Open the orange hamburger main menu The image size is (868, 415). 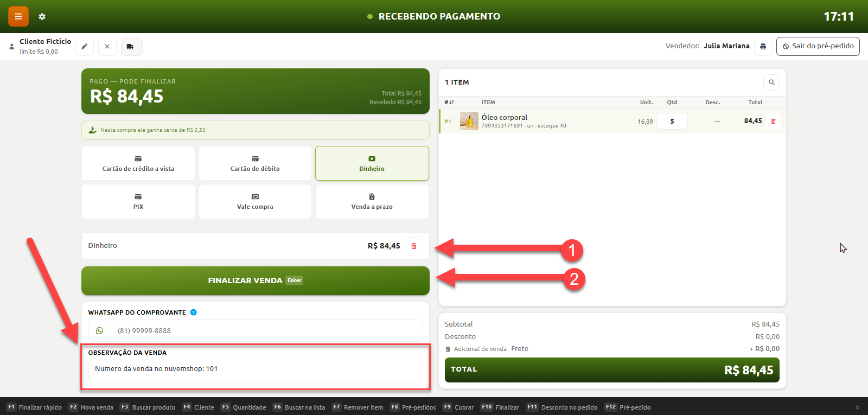coord(18,16)
